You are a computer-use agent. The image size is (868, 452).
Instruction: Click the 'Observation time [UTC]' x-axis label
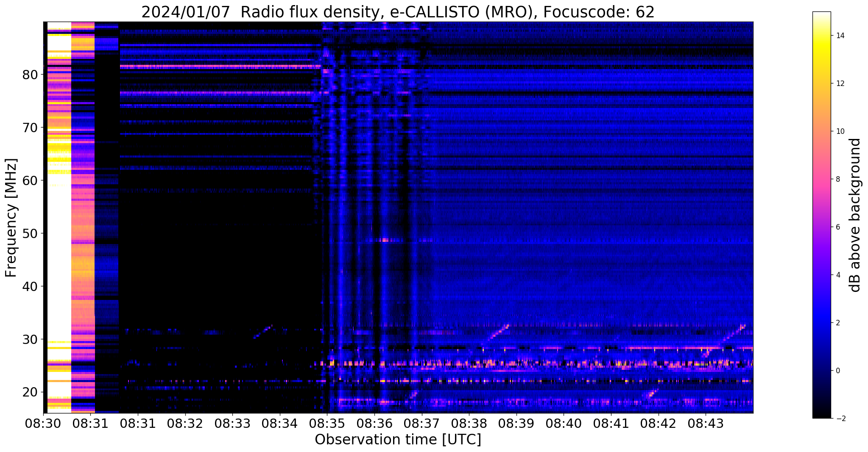(398, 440)
